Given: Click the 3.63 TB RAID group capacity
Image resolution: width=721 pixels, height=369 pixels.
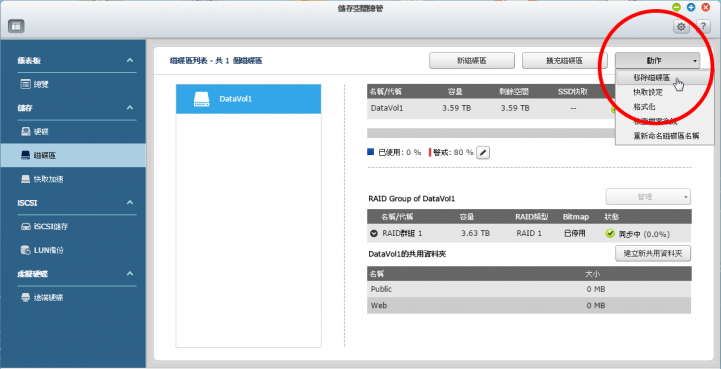Looking at the screenshot, I should coord(475,234).
